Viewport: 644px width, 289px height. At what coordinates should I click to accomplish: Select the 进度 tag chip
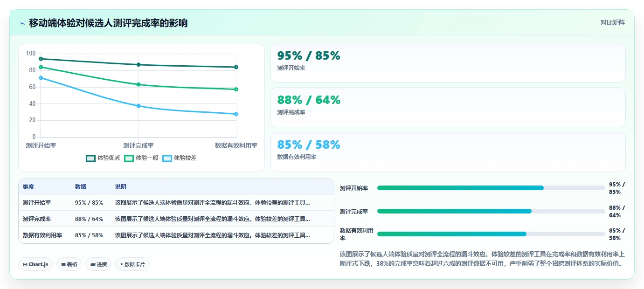[x=98, y=264]
